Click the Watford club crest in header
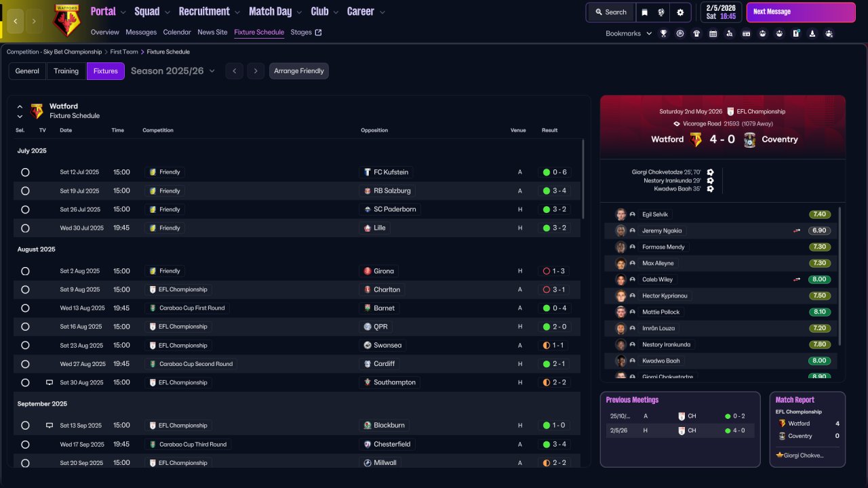 coord(66,20)
